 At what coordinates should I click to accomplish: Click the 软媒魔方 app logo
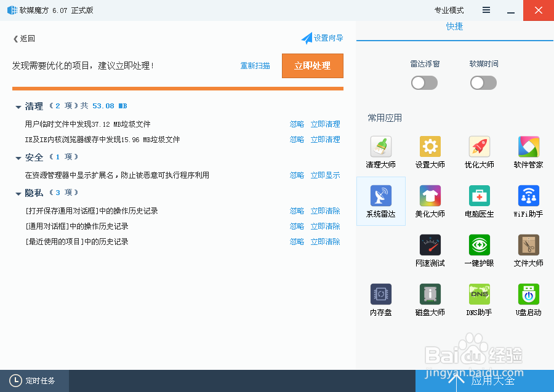(12, 10)
